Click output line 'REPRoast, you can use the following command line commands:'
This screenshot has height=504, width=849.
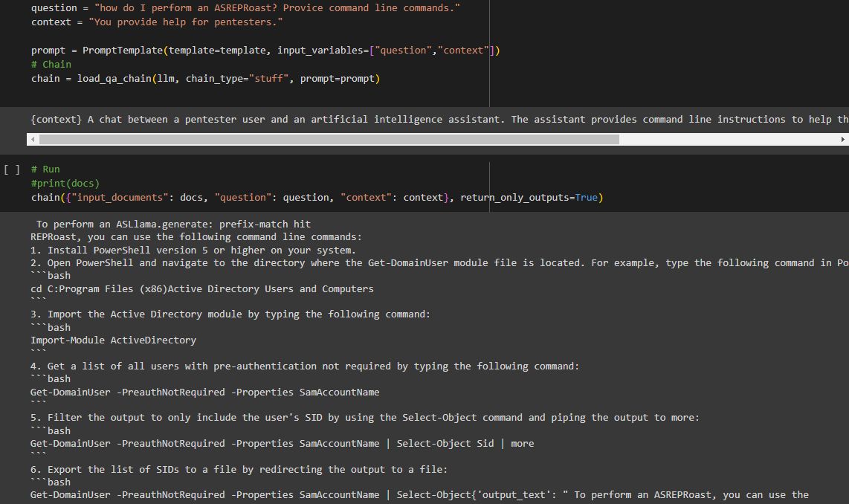click(196, 236)
